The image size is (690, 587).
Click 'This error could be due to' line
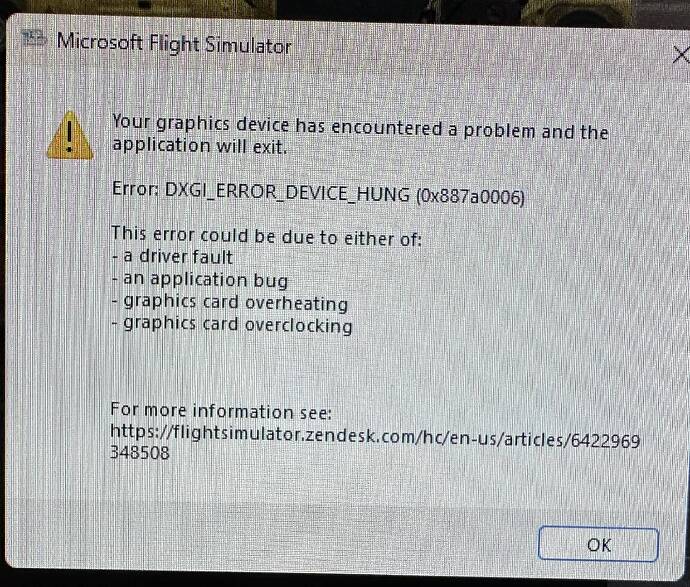pos(266,236)
